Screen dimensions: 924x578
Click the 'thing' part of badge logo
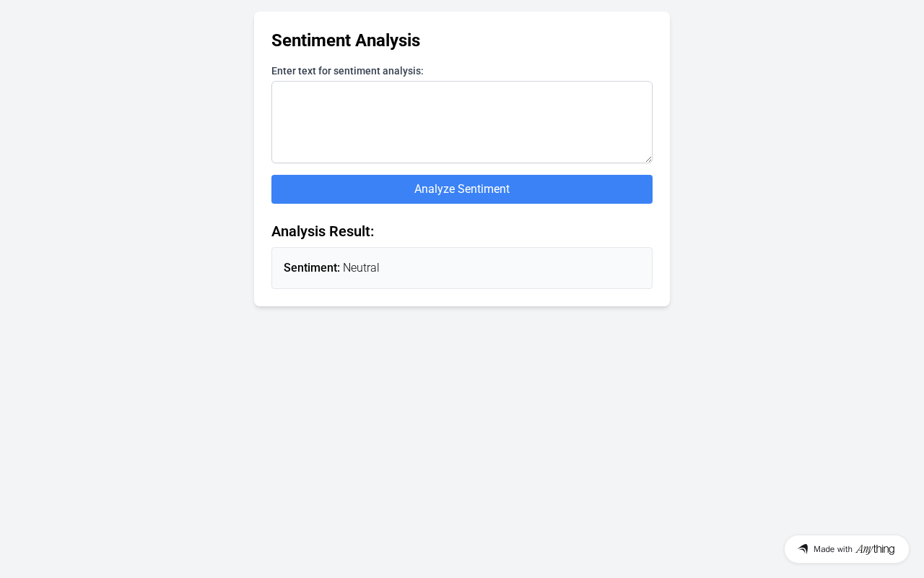pyautogui.click(x=884, y=549)
